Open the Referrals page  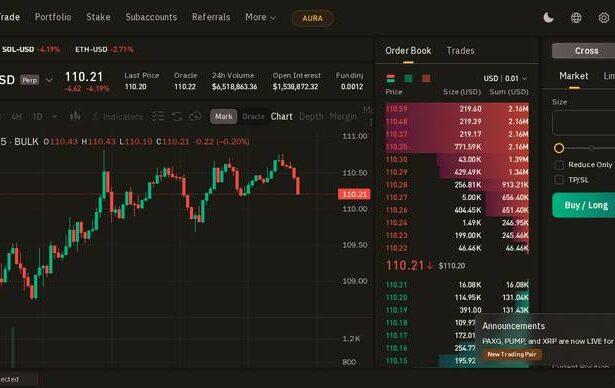point(211,17)
